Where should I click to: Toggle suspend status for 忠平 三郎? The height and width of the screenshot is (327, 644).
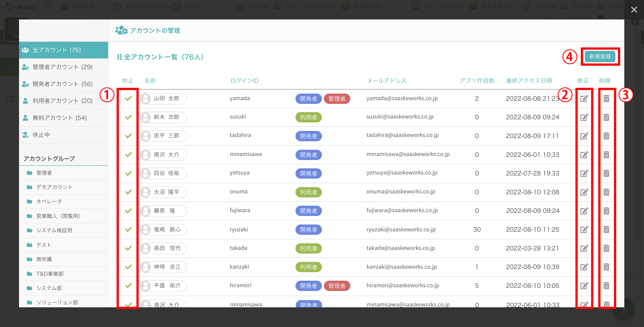tap(128, 136)
